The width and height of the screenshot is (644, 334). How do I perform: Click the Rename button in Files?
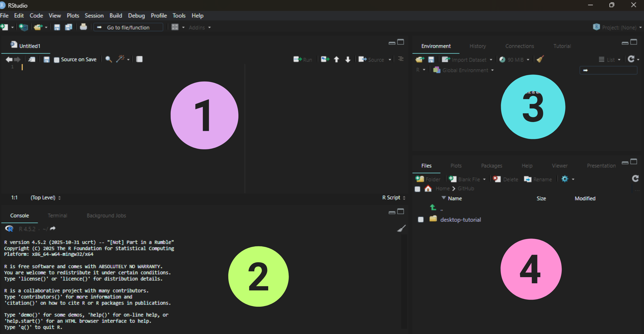coord(538,179)
